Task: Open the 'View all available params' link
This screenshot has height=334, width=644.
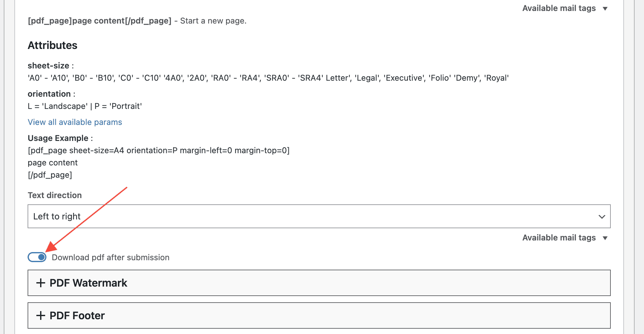Action: coord(75,122)
